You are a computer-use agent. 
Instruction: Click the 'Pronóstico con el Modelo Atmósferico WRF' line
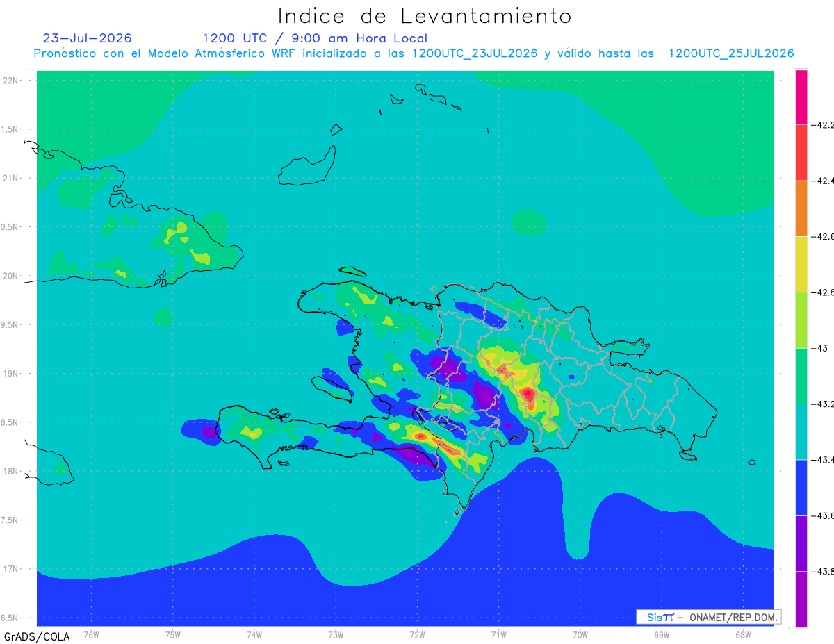click(x=414, y=53)
